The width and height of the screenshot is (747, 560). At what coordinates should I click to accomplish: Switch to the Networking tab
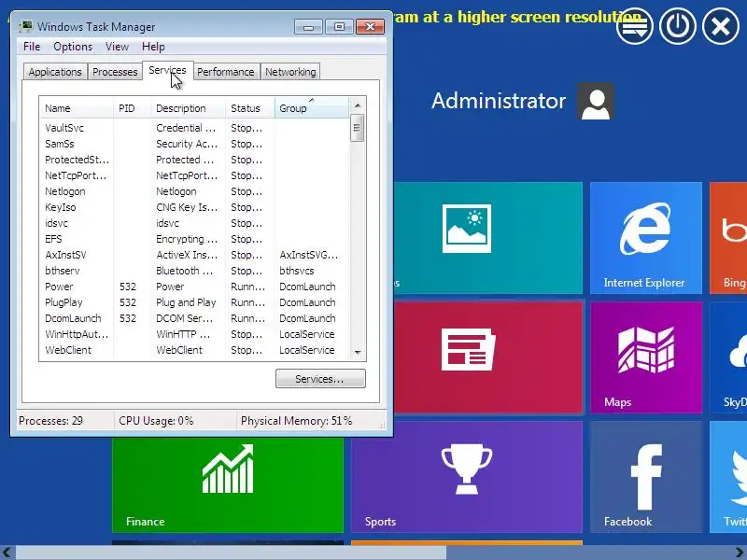click(x=290, y=72)
